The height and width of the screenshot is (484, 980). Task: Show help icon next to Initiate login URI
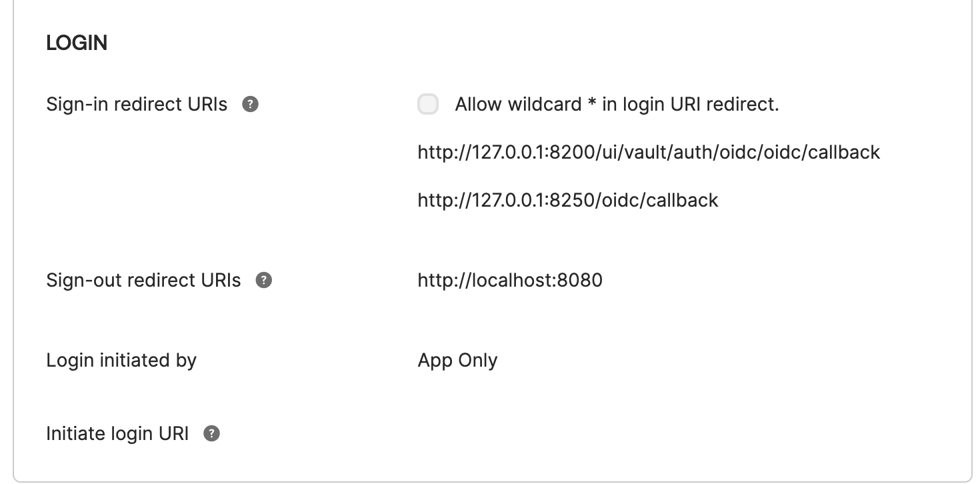click(212, 434)
